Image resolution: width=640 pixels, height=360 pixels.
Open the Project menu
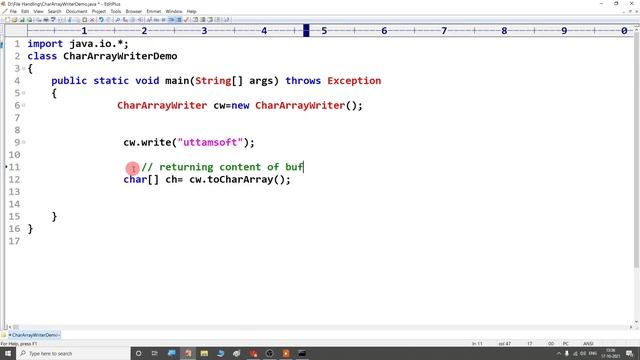pyautogui.click(x=99, y=11)
